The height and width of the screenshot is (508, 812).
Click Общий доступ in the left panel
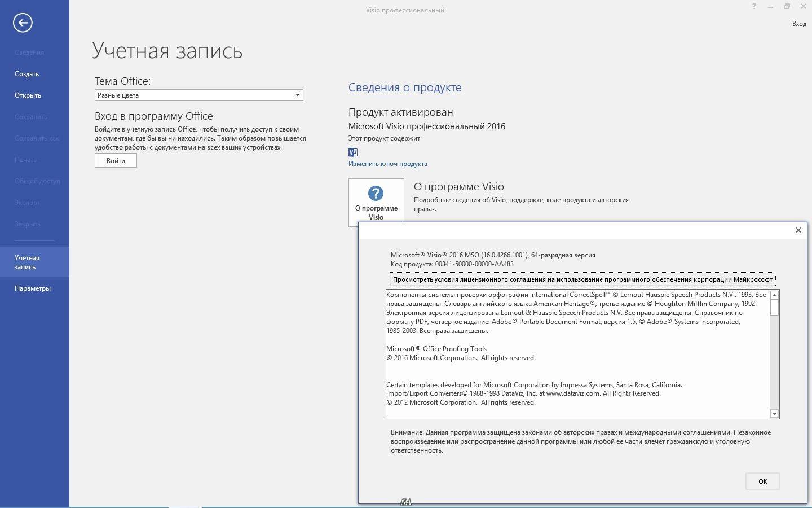click(x=37, y=181)
